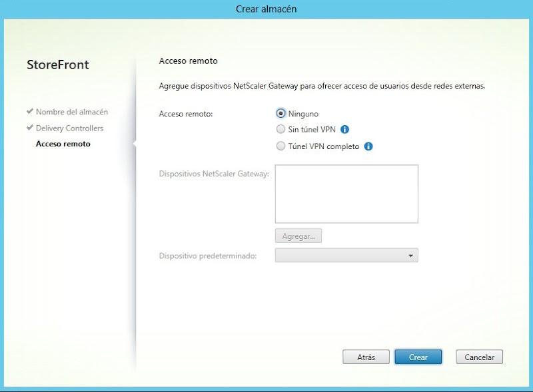Screen dimensions: 533x392
Task: Click the StoreFront heading text
Action: tap(58, 65)
